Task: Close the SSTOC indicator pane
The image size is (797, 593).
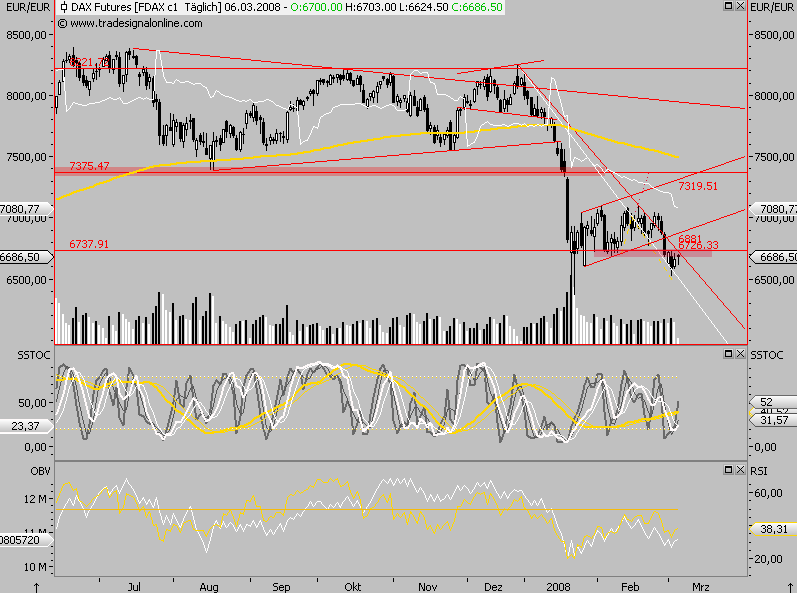Action: click(x=740, y=354)
